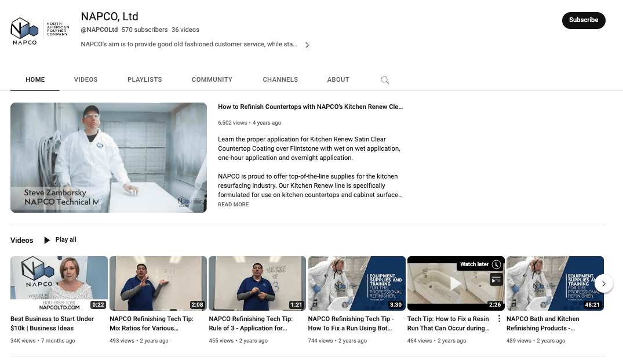Click the '455 views' text
Image resolution: width=623 pixels, height=364 pixels.
point(221,341)
